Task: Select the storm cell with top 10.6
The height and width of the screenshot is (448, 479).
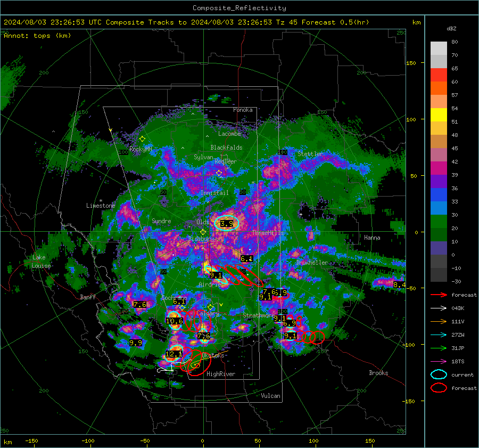Action: pyautogui.click(x=175, y=321)
